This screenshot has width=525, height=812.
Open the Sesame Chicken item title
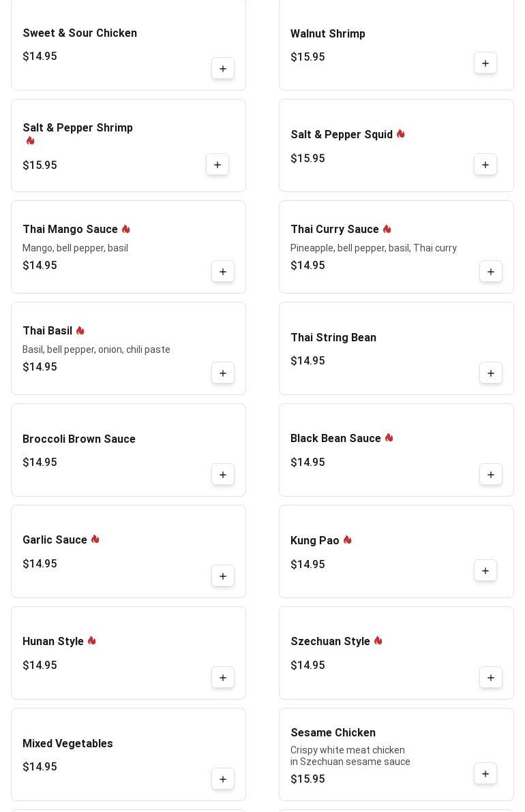click(333, 733)
